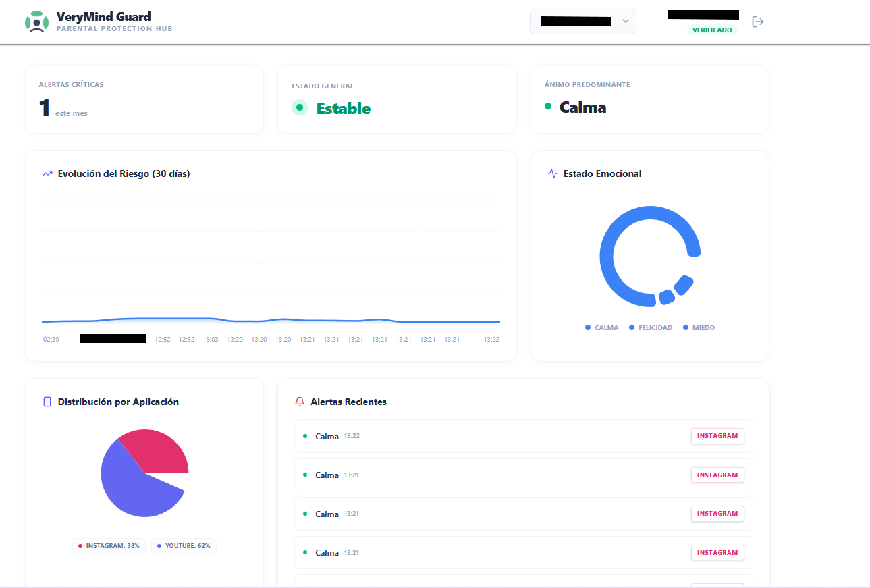
Task: Click the INSTAGRAM badge on the first alert
Action: coord(717,436)
